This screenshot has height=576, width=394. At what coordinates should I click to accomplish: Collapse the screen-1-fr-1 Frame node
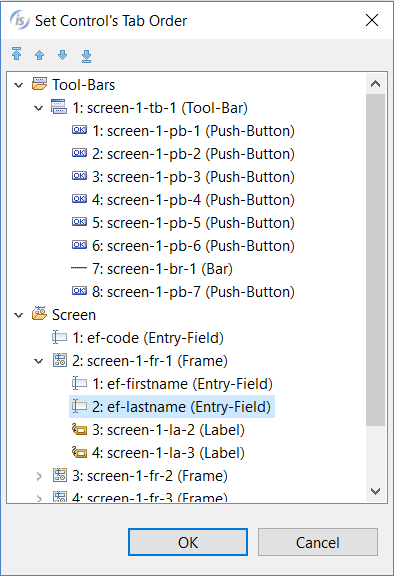coord(39,361)
